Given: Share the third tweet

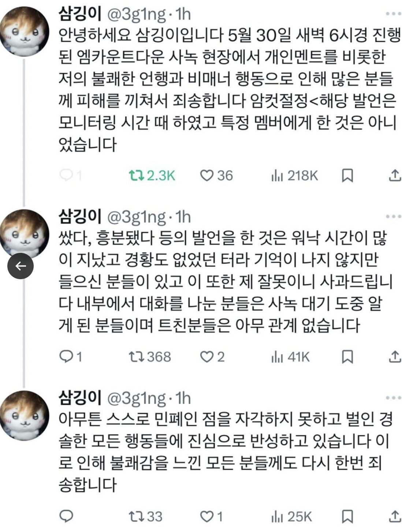Looking at the screenshot, I should click(395, 517).
